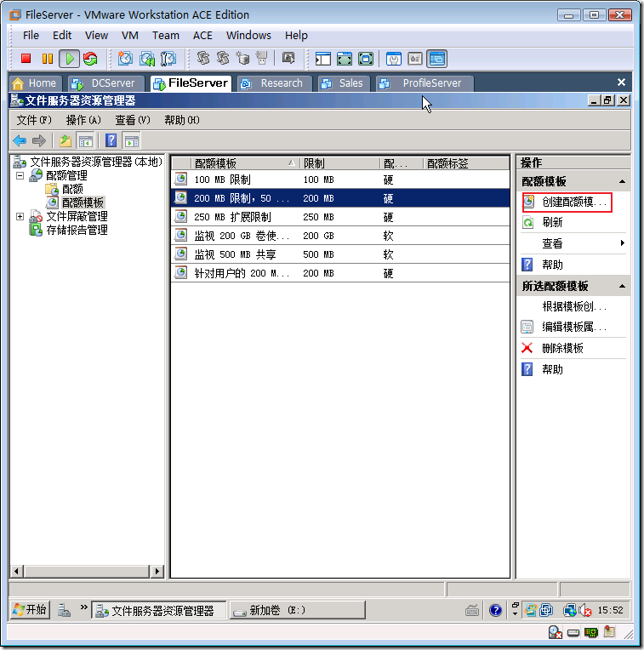Select the 配额 tree item
The height and width of the screenshot is (650, 644).
pyautogui.click(x=72, y=189)
